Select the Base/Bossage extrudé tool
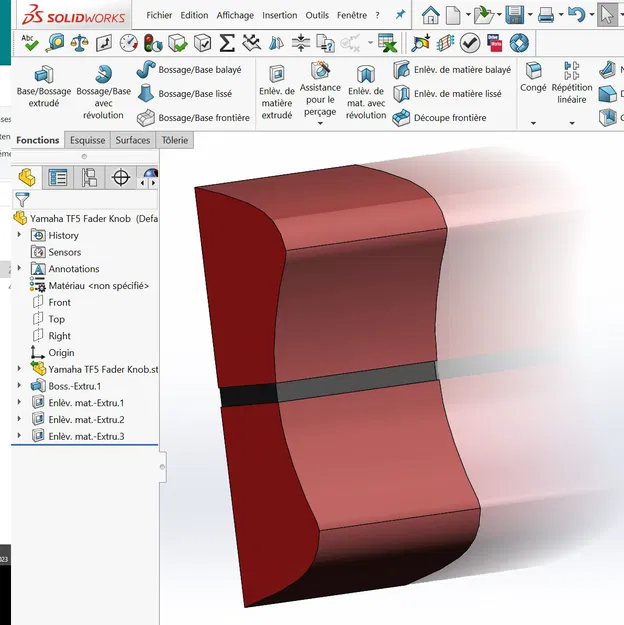This screenshot has height=625, width=624. point(44,86)
